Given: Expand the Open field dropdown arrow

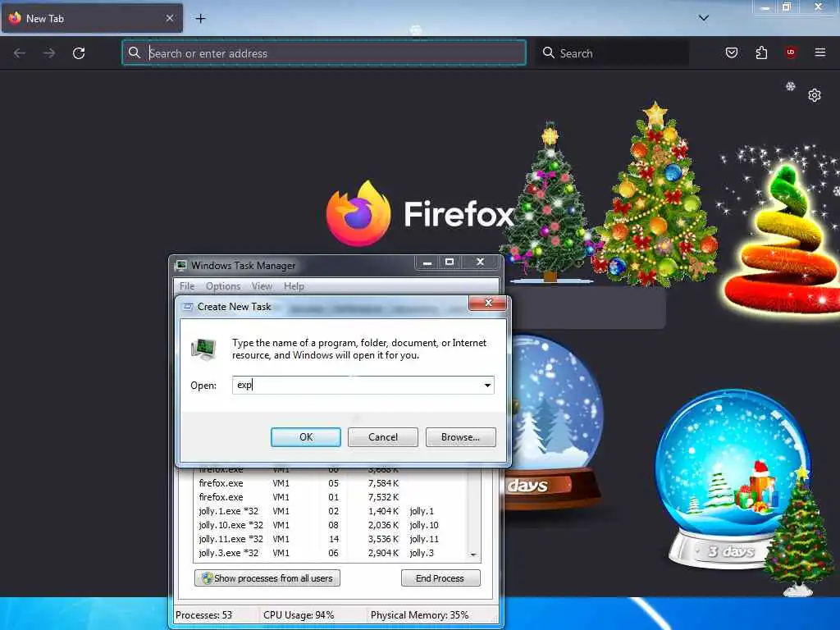Looking at the screenshot, I should pyautogui.click(x=487, y=386).
